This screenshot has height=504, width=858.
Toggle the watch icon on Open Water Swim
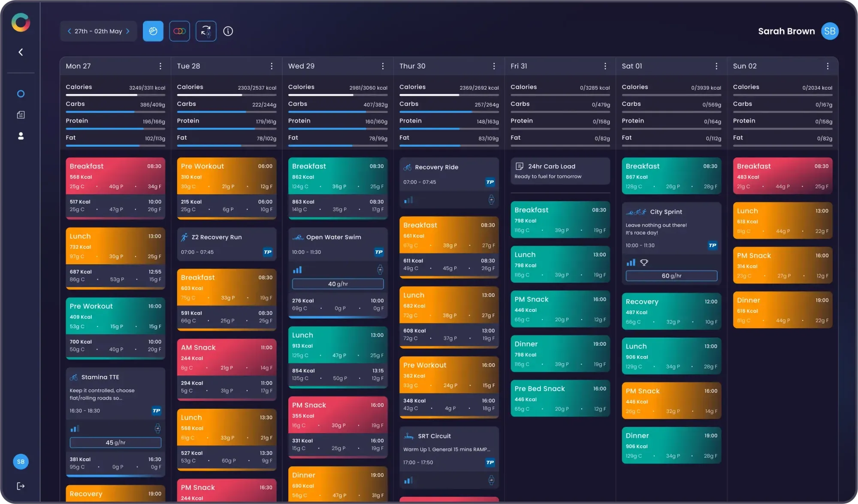(x=380, y=270)
